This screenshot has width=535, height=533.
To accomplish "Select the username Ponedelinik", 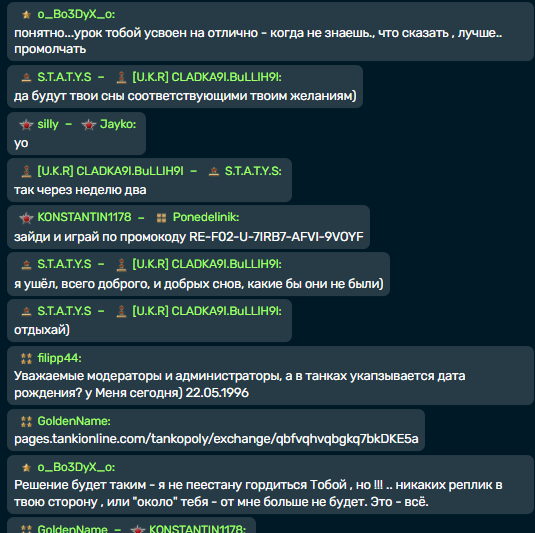I will [x=206, y=217].
